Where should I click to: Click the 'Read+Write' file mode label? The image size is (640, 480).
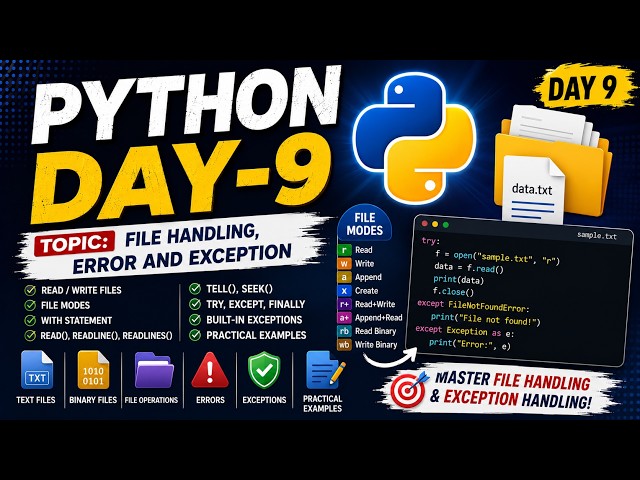375,304
